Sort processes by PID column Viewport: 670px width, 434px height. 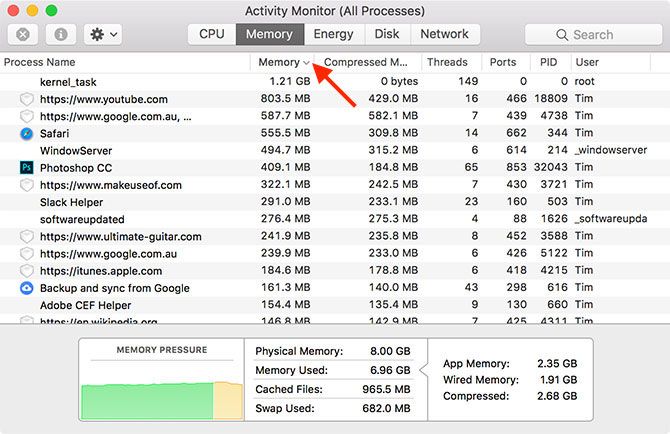coord(548,62)
